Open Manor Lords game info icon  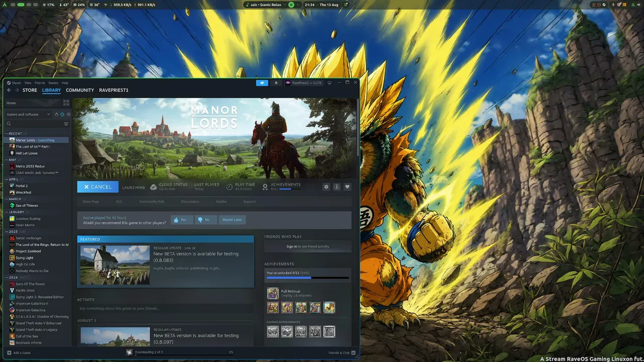[337, 187]
